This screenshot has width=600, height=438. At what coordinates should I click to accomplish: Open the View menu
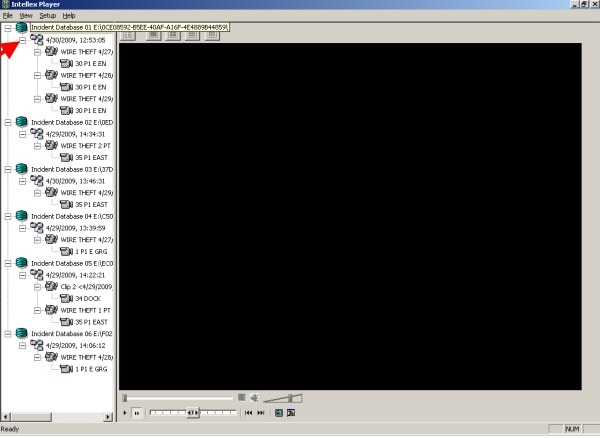coord(26,16)
